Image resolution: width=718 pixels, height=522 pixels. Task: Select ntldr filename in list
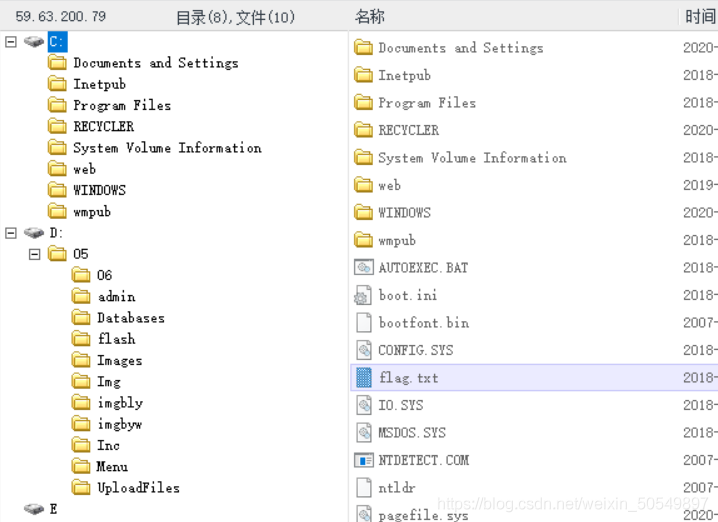[x=397, y=488]
